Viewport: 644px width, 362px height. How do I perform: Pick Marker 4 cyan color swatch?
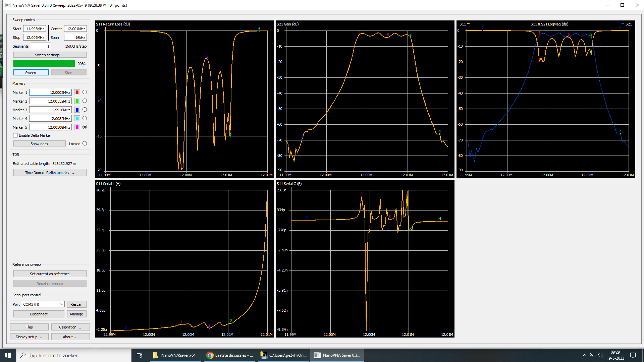(x=77, y=118)
